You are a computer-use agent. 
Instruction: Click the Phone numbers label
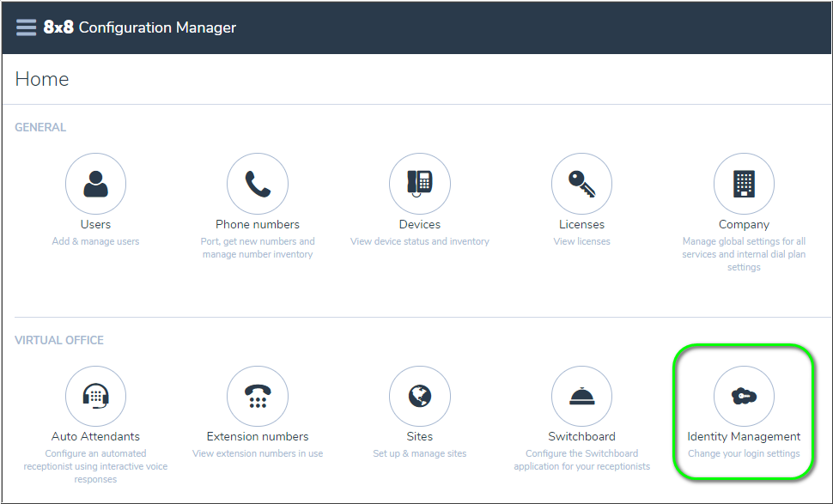click(258, 224)
